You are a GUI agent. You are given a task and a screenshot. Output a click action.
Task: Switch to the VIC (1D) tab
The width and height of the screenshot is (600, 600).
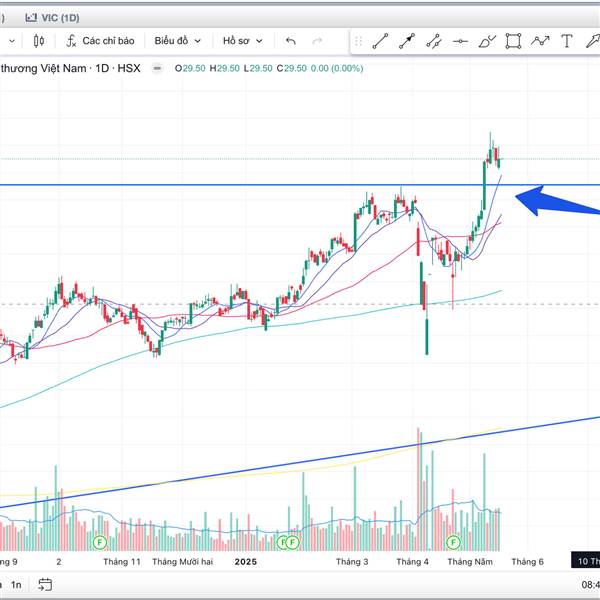52,18
